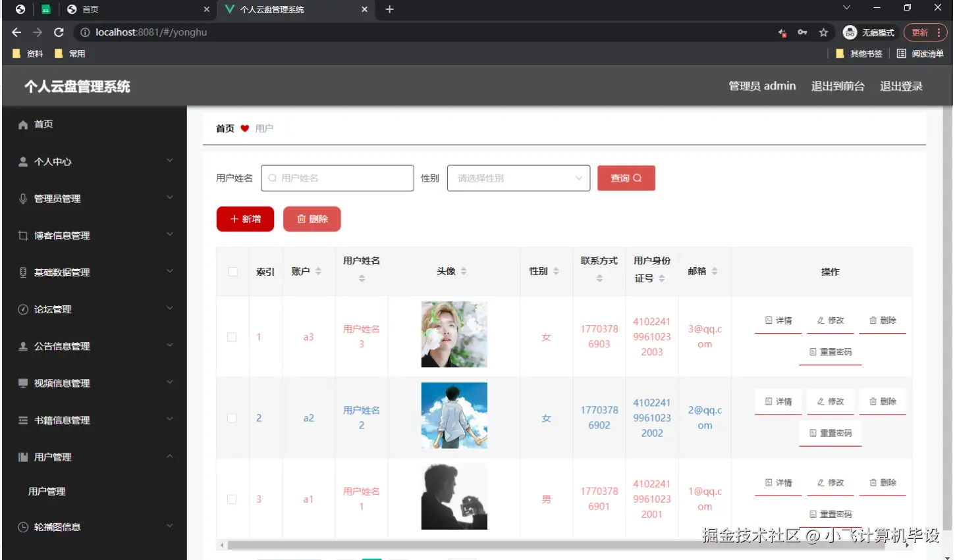Image resolution: width=955 pixels, height=560 pixels.
Task: Sort by 联系方式 column sort arrows
Action: 599,278
